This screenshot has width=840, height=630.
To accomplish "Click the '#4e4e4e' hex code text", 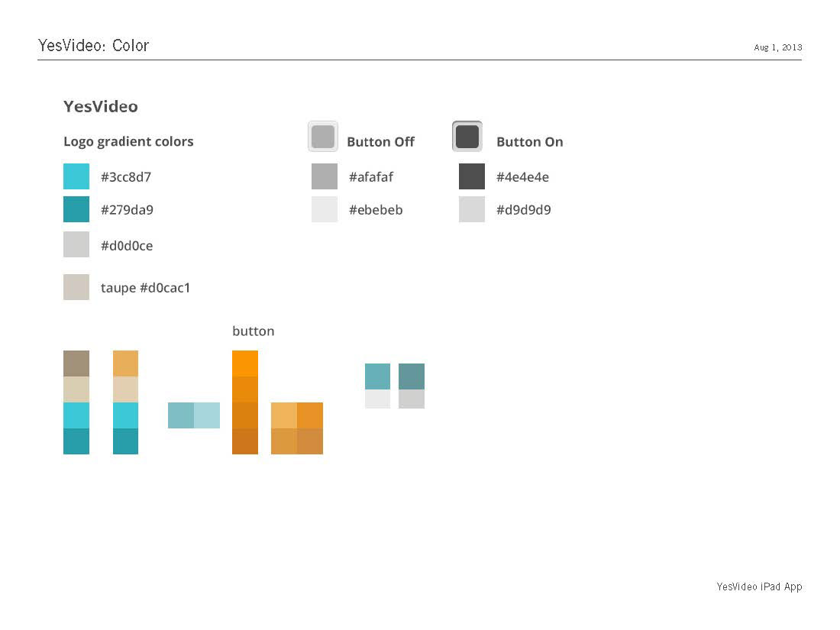I will point(522,177).
